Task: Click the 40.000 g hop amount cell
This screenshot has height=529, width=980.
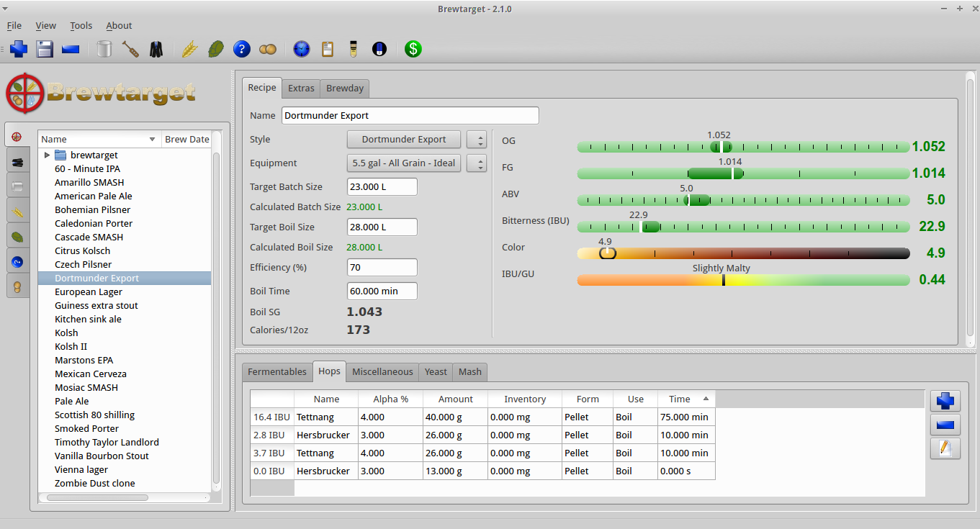Action: pos(455,417)
